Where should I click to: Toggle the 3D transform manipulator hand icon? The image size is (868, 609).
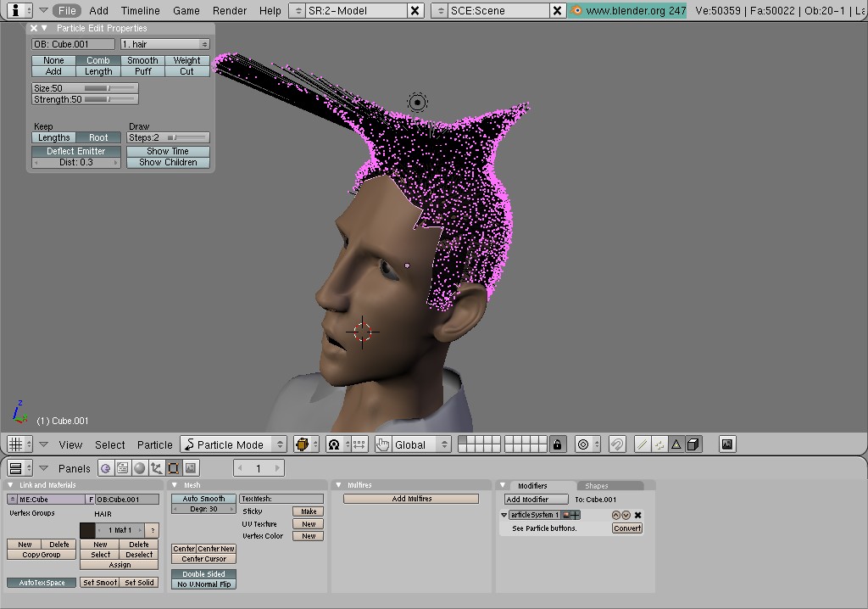click(x=382, y=444)
